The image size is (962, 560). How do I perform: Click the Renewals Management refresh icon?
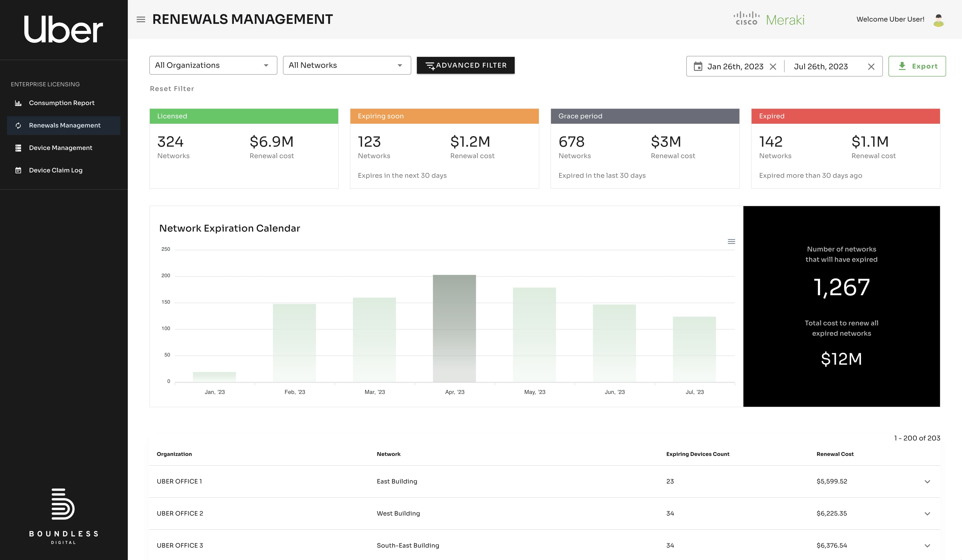[x=18, y=126]
